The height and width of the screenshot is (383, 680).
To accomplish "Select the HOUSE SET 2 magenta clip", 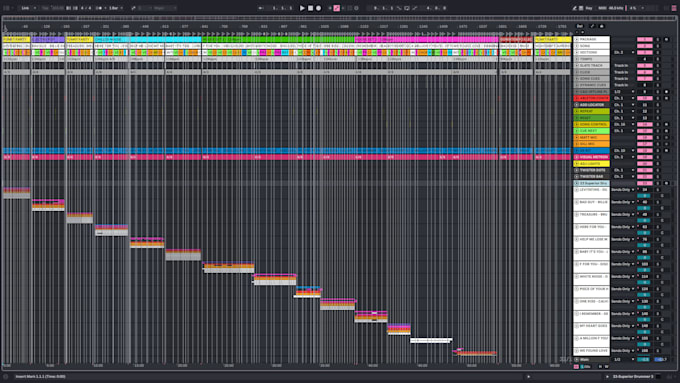I will [426, 39].
